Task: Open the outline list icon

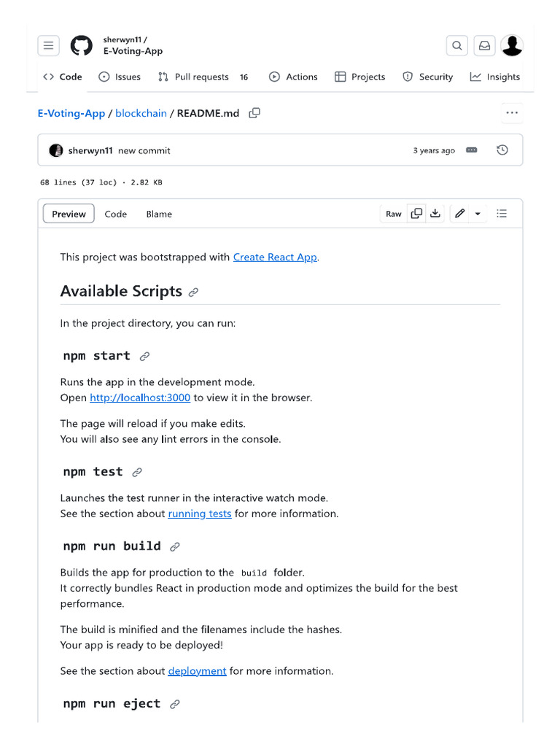Action: (502, 214)
